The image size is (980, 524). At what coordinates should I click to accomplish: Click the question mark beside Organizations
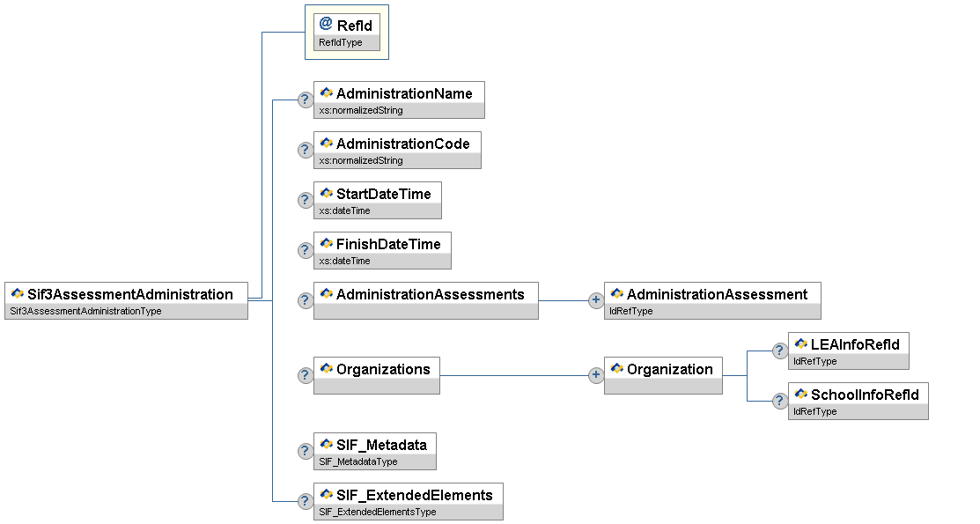pyautogui.click(x=306, y=375)
